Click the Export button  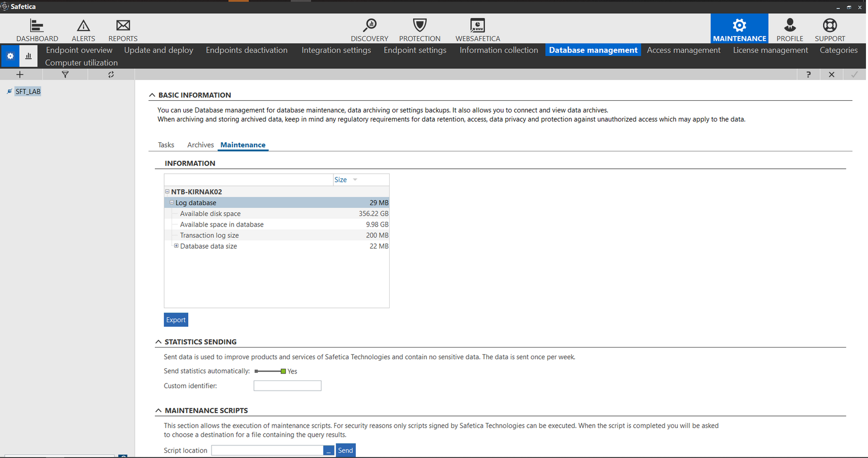pyautogui.click(x=176, y=320)
